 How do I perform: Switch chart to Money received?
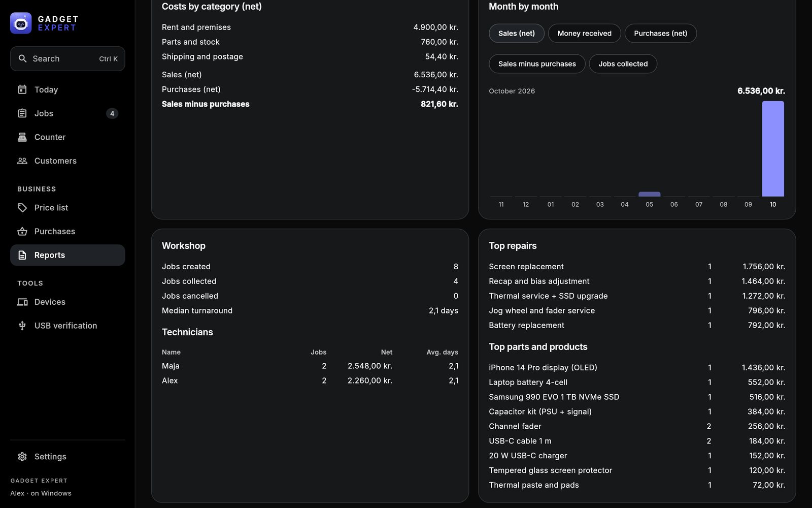click(x=585, y=34)
